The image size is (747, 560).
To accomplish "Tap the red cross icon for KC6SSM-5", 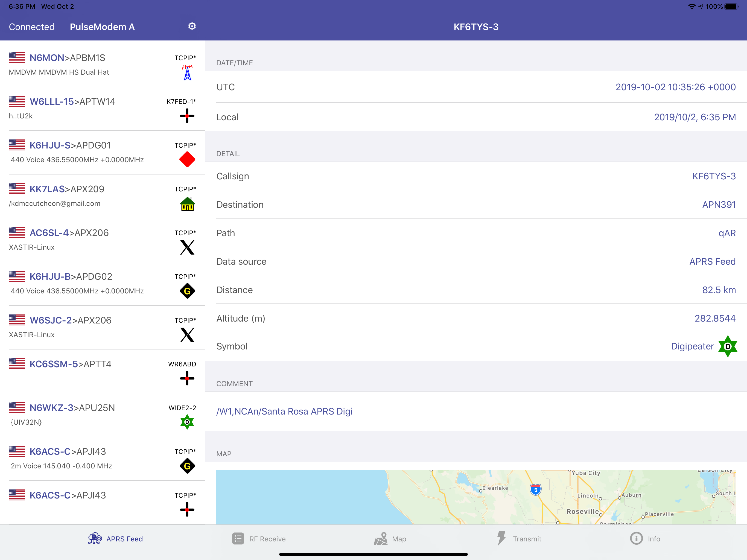I will coord(187,378).
